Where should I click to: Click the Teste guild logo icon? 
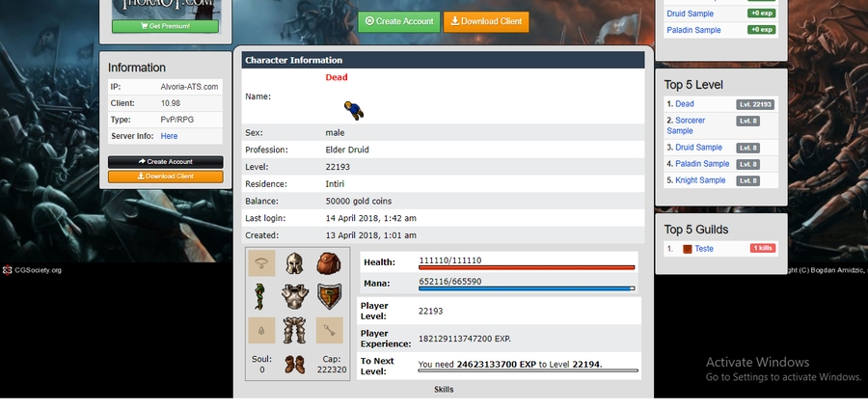687,249
